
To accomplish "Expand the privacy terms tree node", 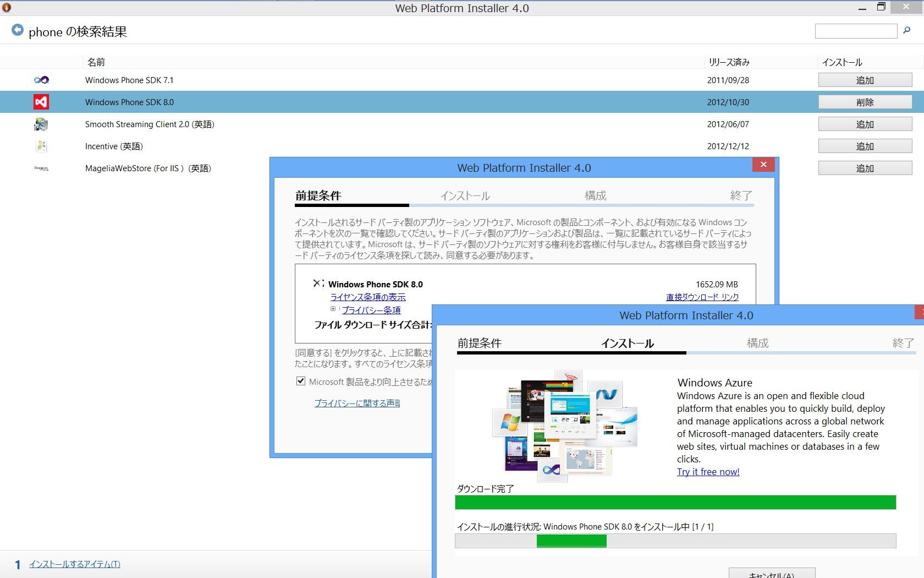I will click(333, 309).
